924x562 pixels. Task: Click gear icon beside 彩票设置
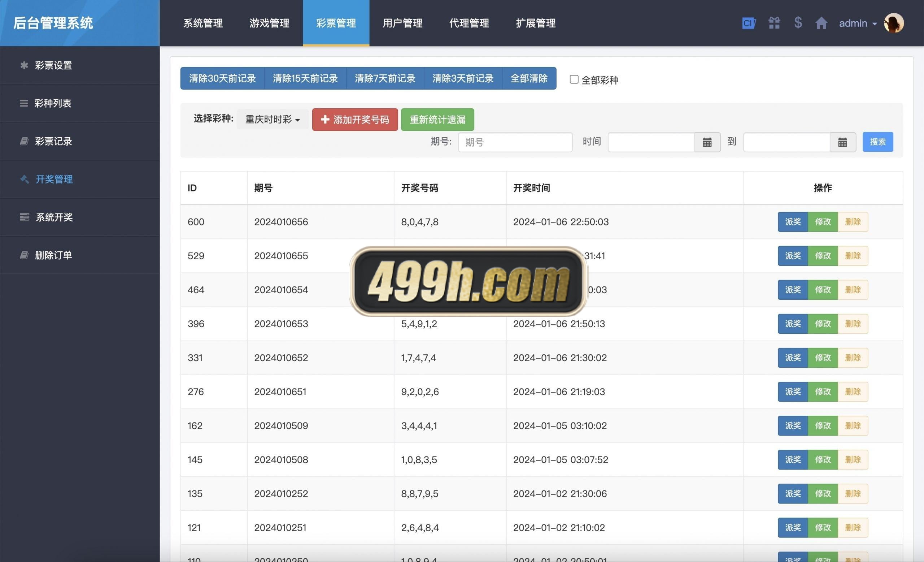(24, 65)
